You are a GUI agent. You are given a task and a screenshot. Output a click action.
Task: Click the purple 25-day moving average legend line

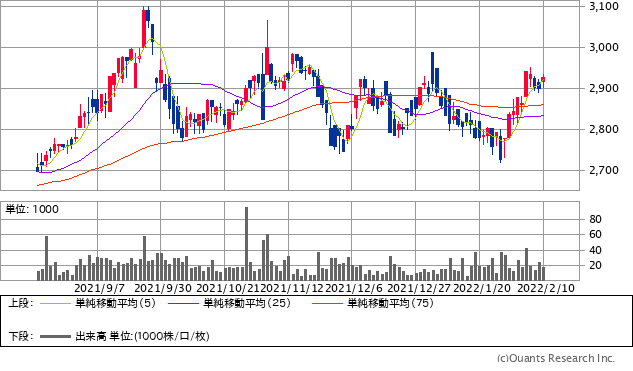click(x=184, y=303)
